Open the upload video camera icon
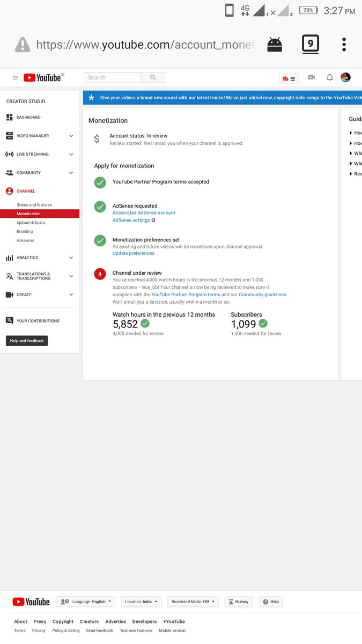Screen dimensions: 362x644 tap(311, 77)
